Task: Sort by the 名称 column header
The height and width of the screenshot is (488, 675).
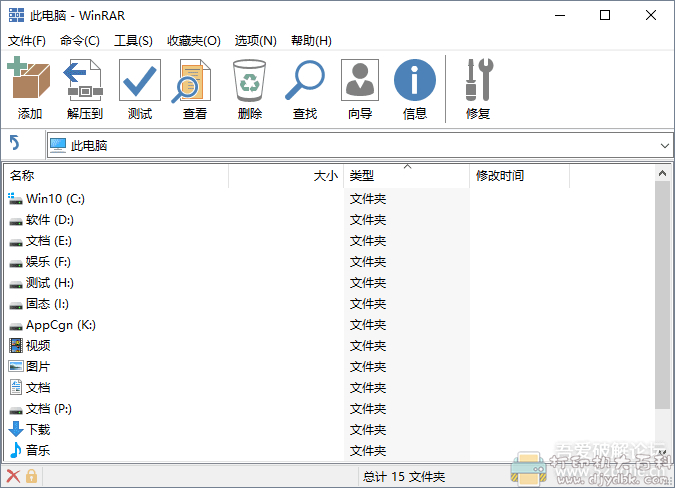Action: coord(116,176)
